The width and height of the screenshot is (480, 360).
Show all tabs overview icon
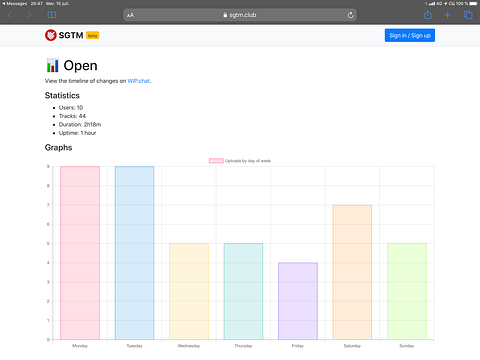pyautogui.click(x=468, y=15)
